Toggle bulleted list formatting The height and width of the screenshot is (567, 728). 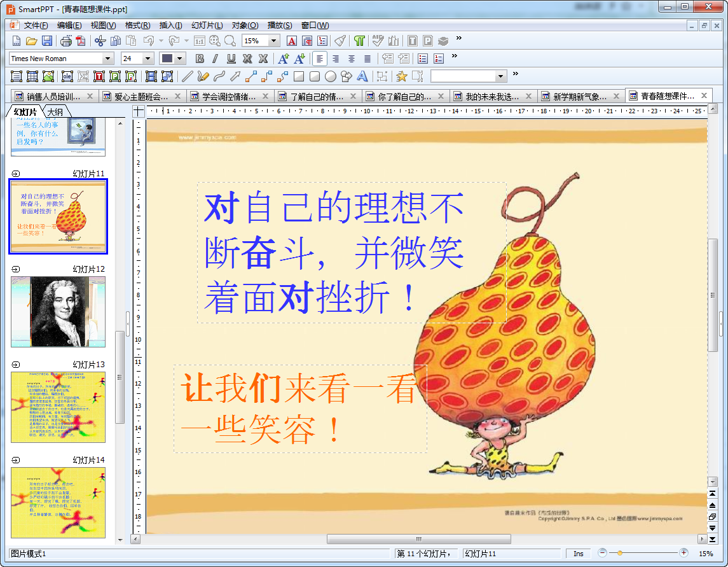[423, 59]
